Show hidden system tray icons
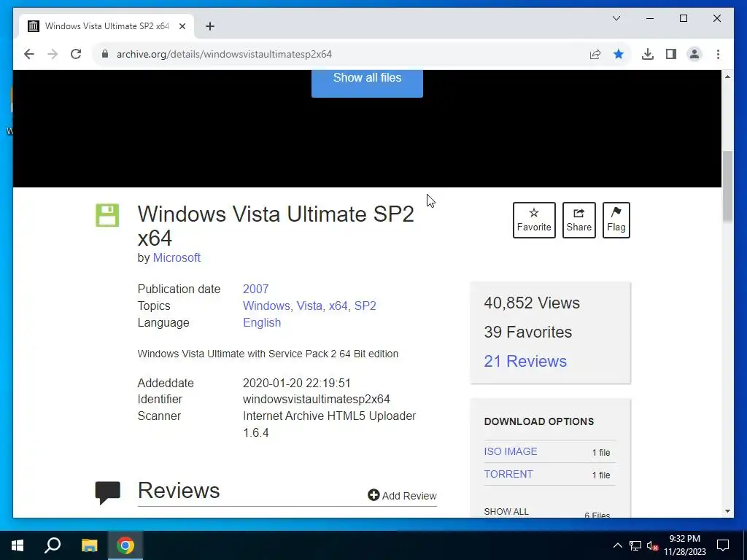Screen dimensions: 747x560 pyautogui.click(x=617, y=545)
